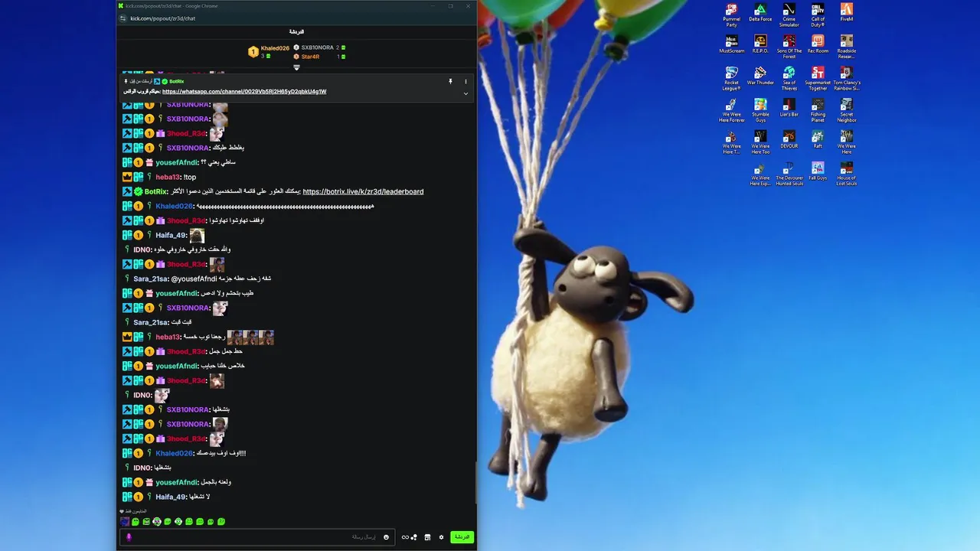
Task: Click the chat header title tab
Action: pyautogui.click(x=296, y=32)
